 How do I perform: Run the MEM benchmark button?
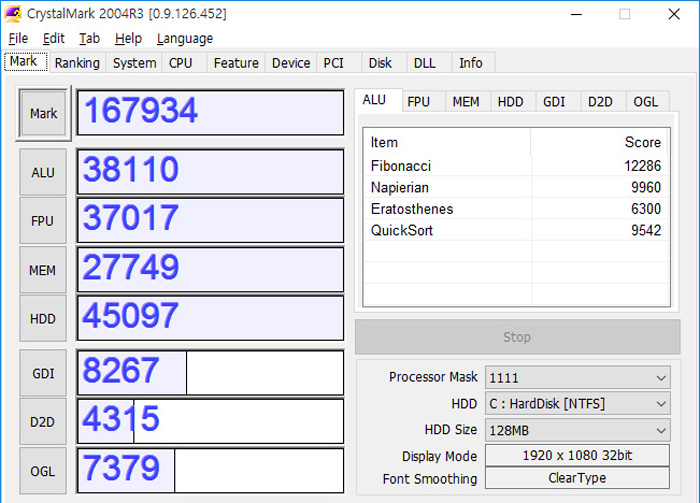click(x=43, y=270)
